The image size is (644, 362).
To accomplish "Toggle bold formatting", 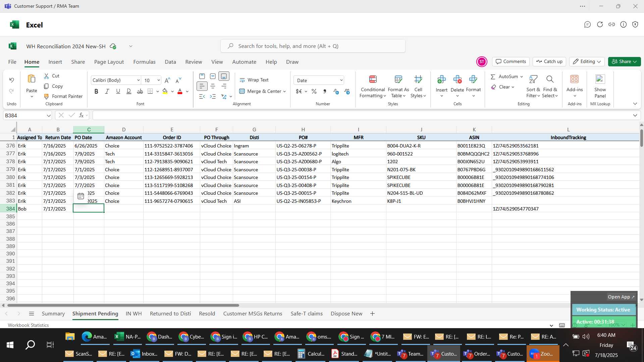I will tap(96, 91).
